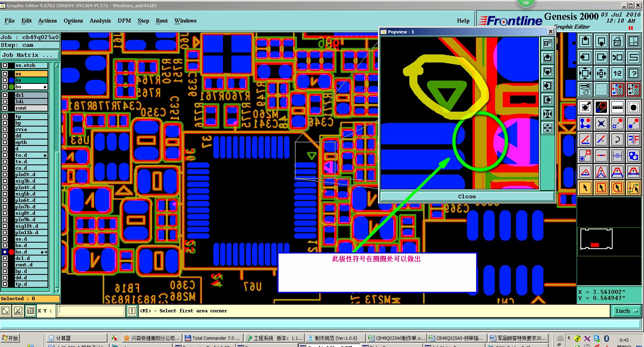
Task: Expand the Job Matrix selector
Action: click(x=30, y=55)
